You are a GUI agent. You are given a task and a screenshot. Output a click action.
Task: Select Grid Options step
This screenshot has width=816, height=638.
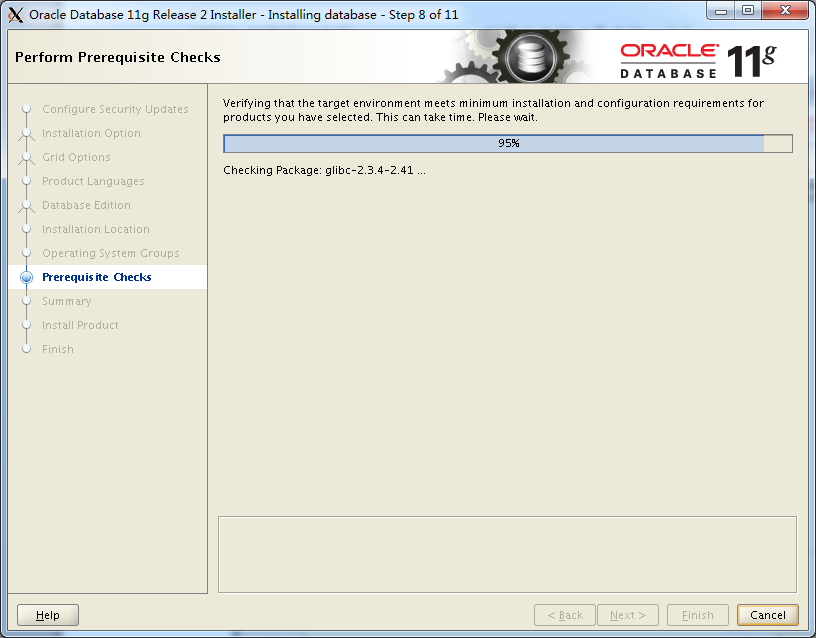(76, 157)
